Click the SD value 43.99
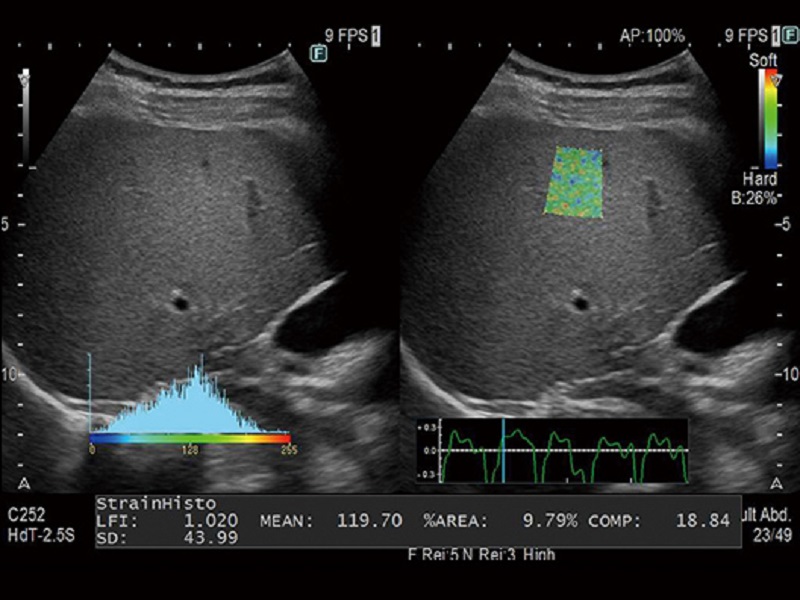The width and height of the screenshot is (800, 600). click(x=214, y=538)
